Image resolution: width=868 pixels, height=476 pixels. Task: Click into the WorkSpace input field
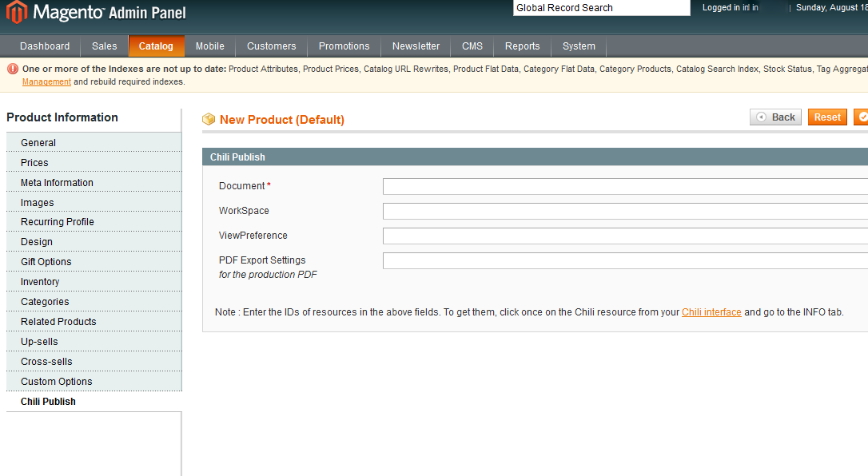[x=626, y=211]
